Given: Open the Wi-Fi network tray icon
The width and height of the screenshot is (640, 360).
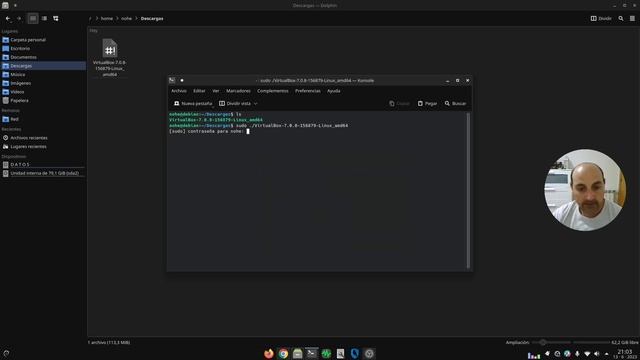Looking at the screenshot, I should 587,354.
